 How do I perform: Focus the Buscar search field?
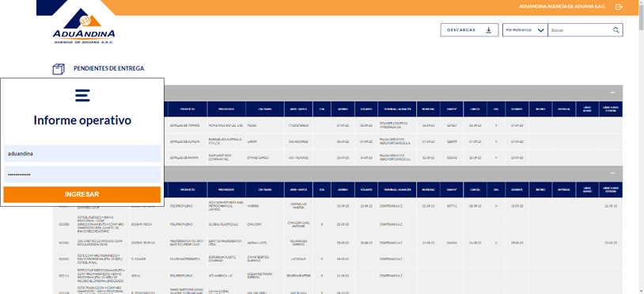[x=581, y=30]
